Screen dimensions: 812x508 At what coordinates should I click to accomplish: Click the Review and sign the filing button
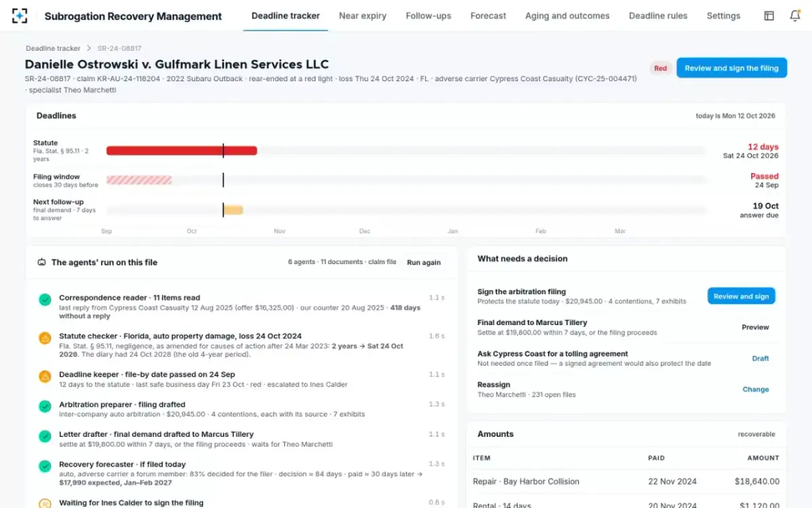click(731, 68)
